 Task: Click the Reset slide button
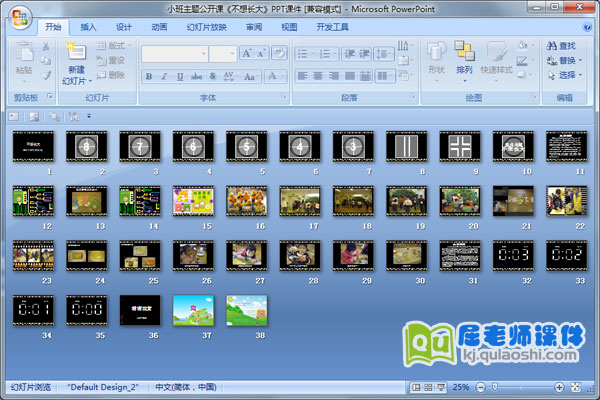(111, 60)
